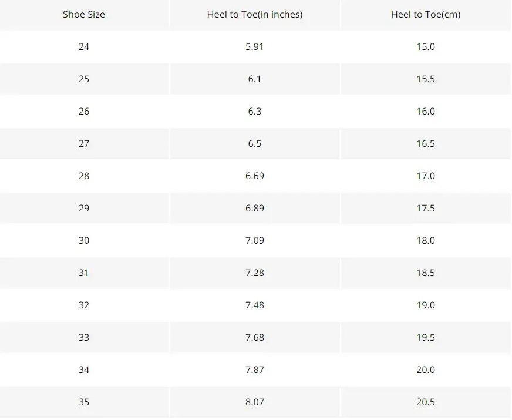Select shoe size 24 cell
The height and width of the screenshot is (420, 512).
(84, 47)
